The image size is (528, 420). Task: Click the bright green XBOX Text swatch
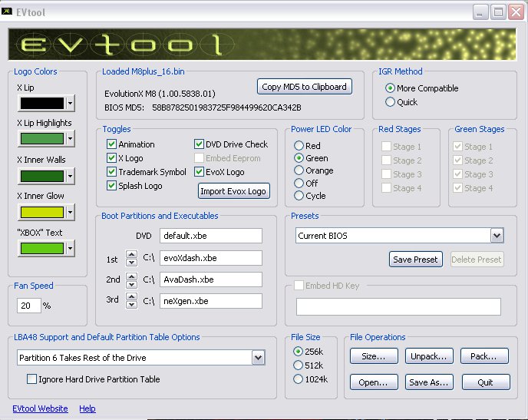pos(42,249)
